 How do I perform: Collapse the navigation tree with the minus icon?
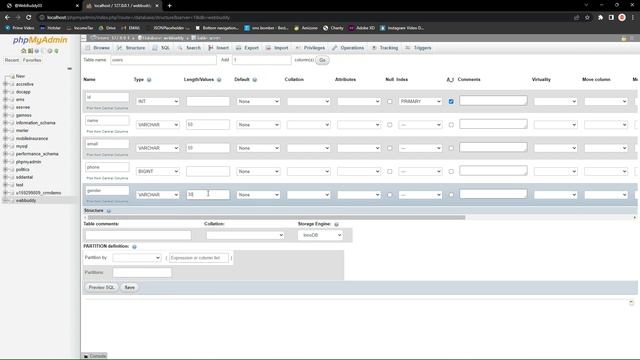click(x=69, y=69)
